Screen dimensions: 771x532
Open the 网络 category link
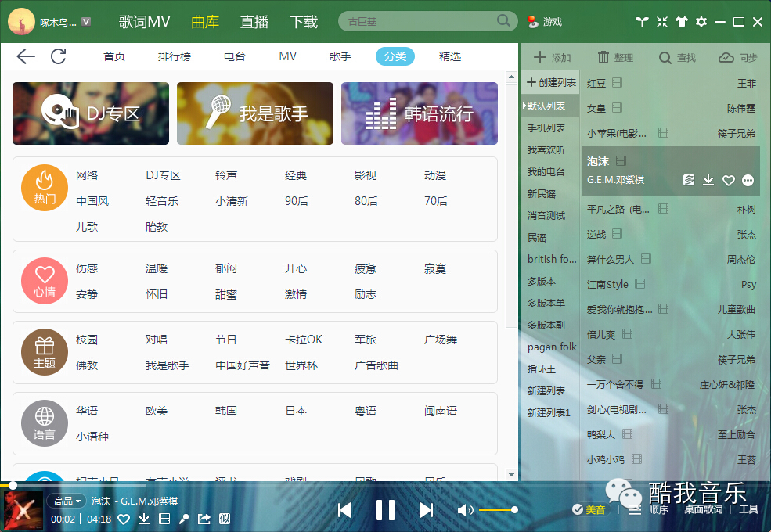(87, 175)
